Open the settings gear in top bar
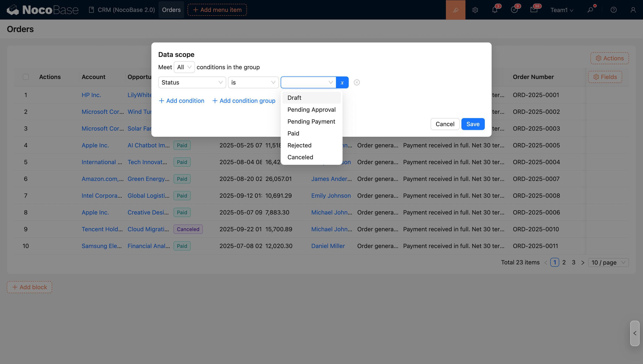This screenshot has width=643, height=364. tap(475, 10)
